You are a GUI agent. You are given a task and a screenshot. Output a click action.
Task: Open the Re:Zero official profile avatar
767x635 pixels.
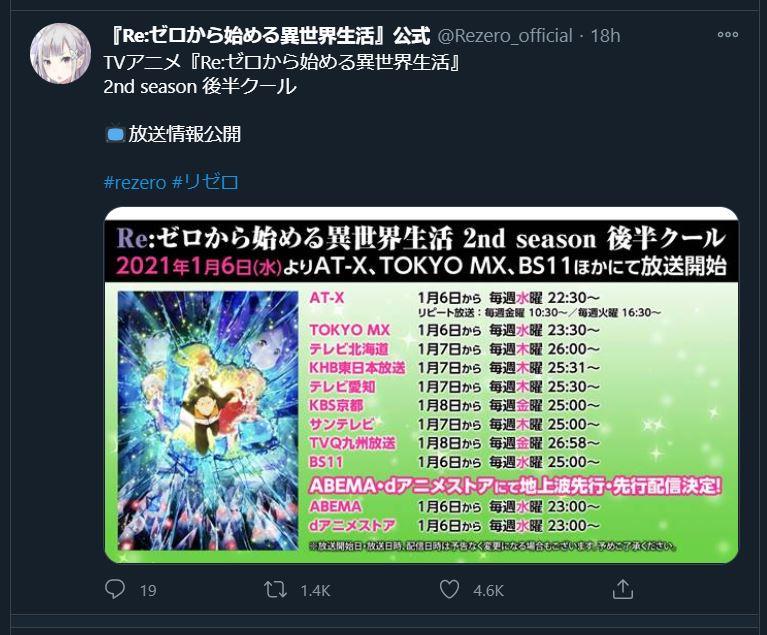pos(60,53)
